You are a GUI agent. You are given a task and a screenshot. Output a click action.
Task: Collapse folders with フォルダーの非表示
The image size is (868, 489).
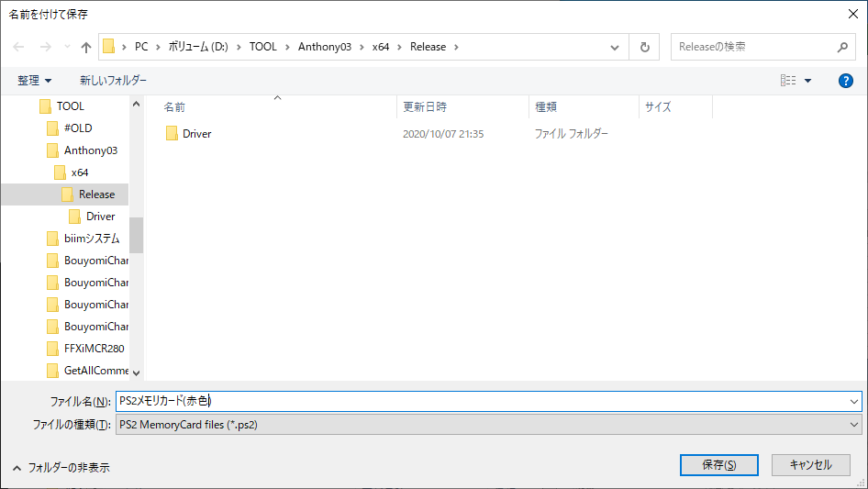pyautogui.click(x=61, y=468)
